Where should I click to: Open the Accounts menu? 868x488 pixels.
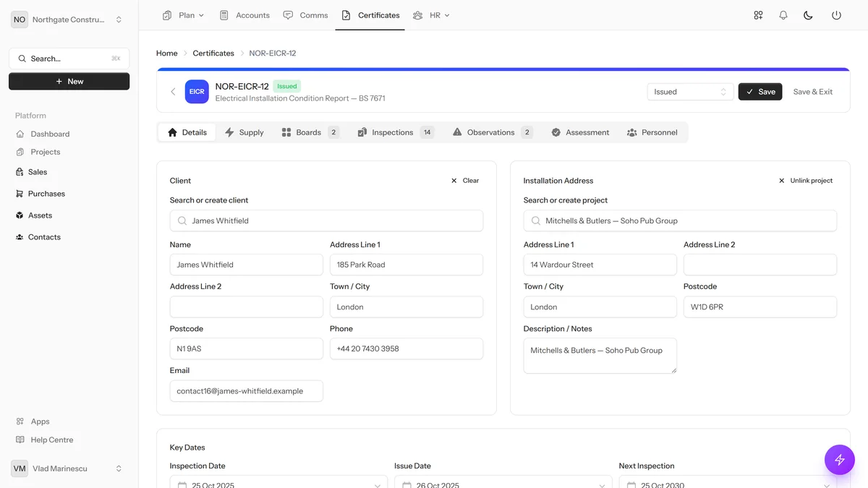point(244,15)
